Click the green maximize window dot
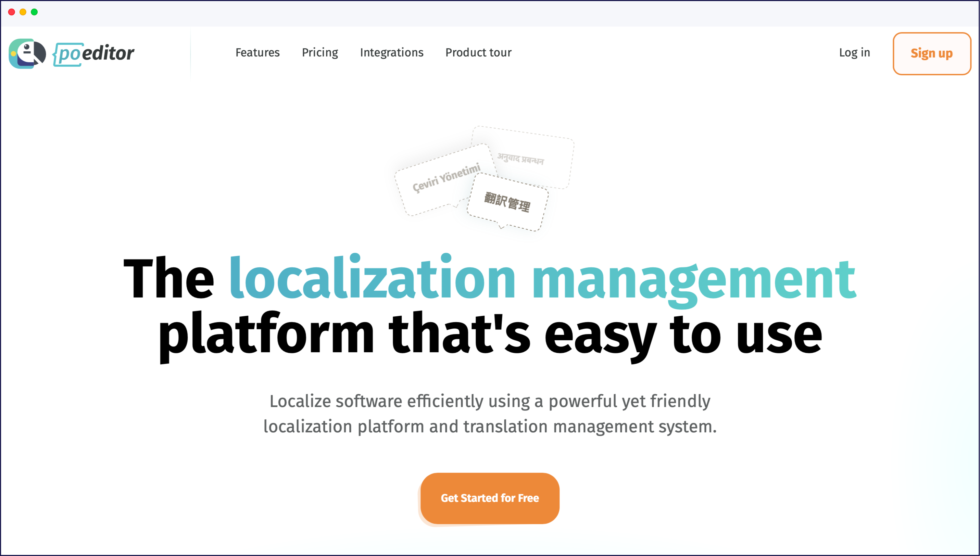Viewport: 980px width, 556px height. tap(34, 12)
